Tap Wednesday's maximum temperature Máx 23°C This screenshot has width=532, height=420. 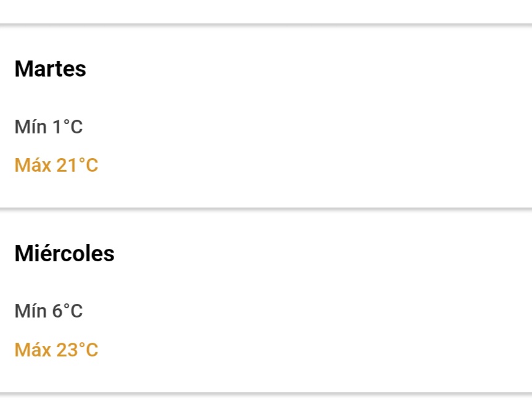pos(56,350)
